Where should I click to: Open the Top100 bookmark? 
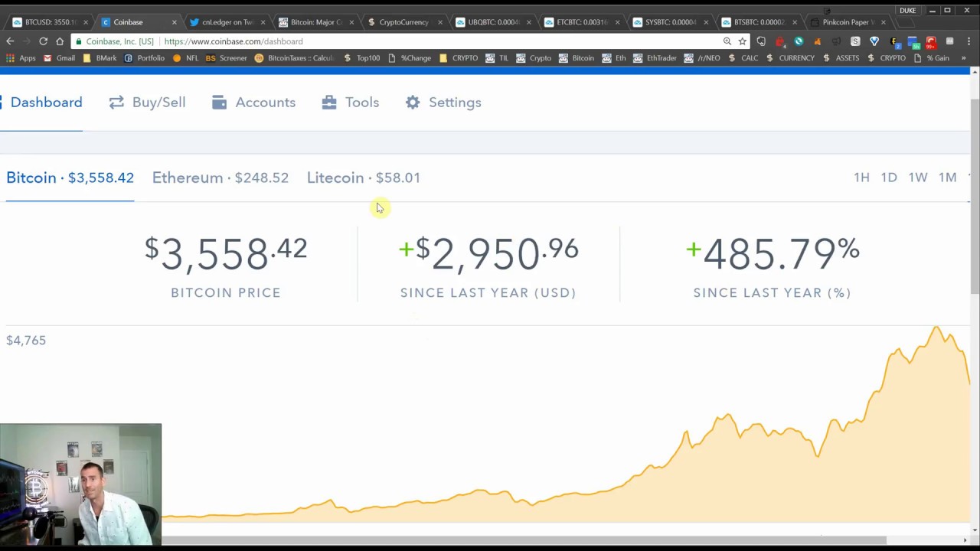click(361, 58)
